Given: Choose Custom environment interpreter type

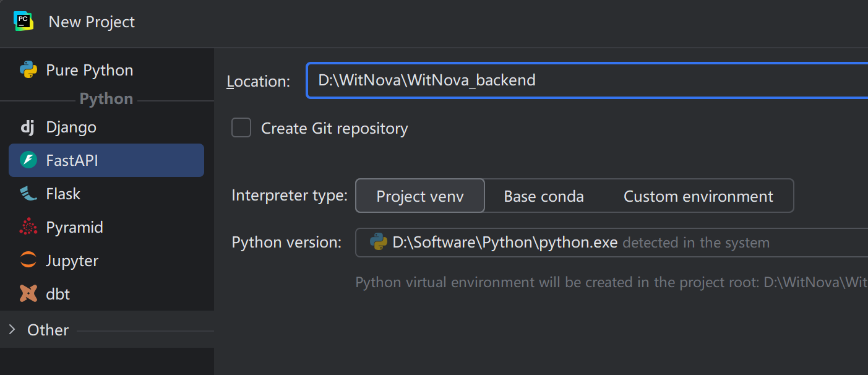Looking at the screenshot, I should pyautogui.click(x=698, y=196).
